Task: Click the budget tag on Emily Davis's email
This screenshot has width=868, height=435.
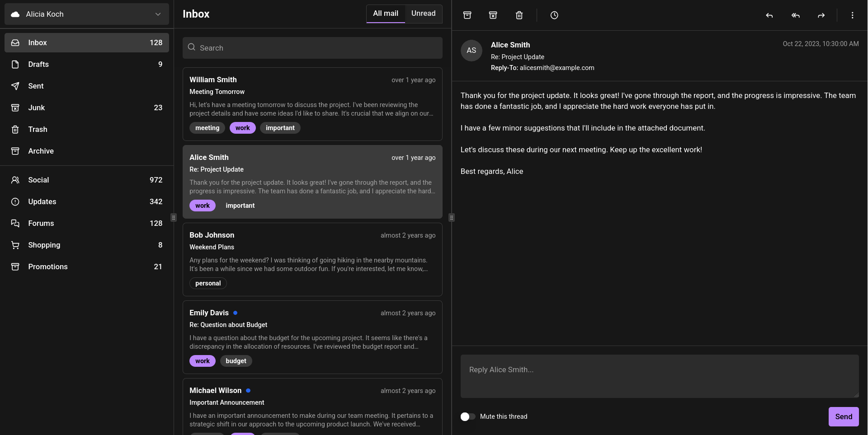Action: 236,361
